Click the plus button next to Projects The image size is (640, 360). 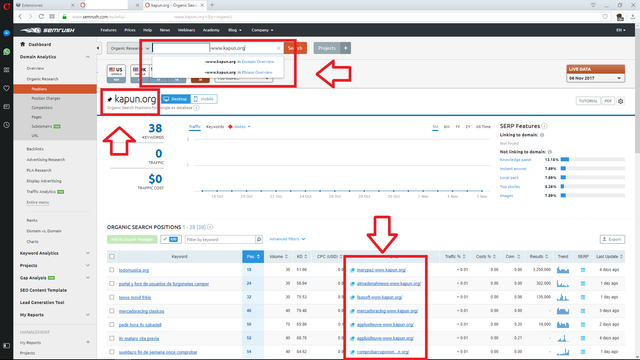tap(345, 48)
